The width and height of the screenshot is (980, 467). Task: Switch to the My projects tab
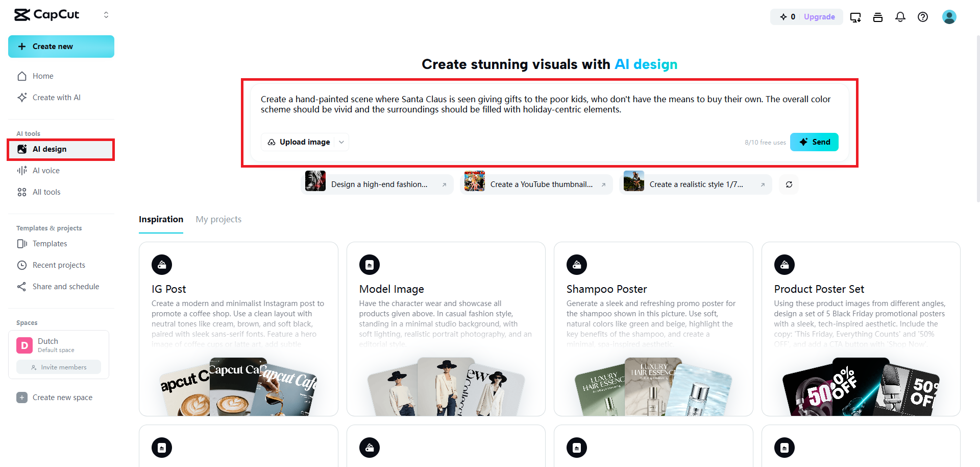pyautogui.click(x=218, y=219)
